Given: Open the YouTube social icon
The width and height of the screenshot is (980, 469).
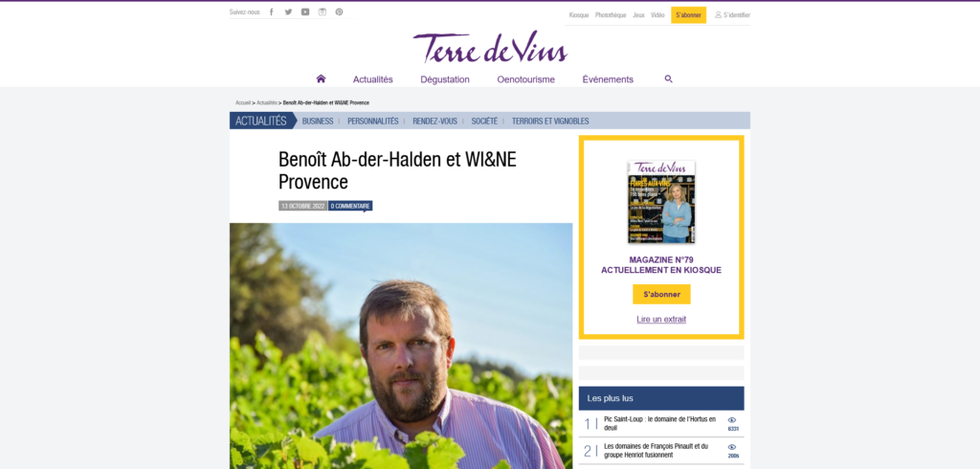Looking at the screenshot, I should 305,11.
